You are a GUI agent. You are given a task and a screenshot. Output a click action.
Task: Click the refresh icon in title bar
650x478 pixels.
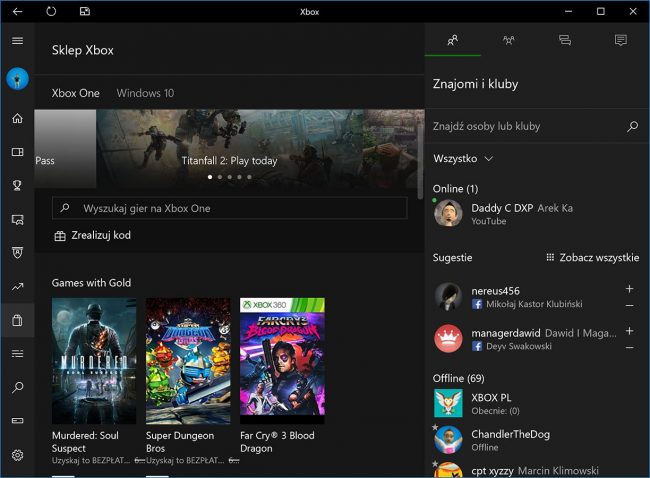click(51, 11)
